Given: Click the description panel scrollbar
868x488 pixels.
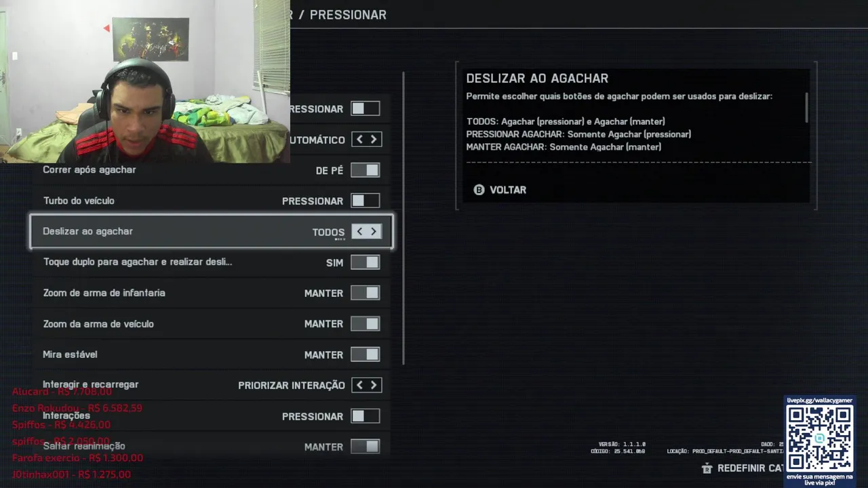Looking at the screenshot, I should pos(807,108).
